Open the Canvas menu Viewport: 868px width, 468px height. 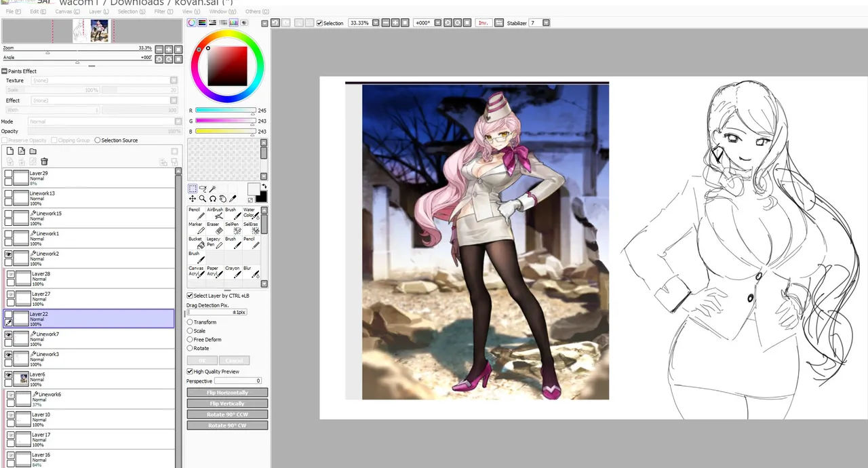(x=64, y=12)
